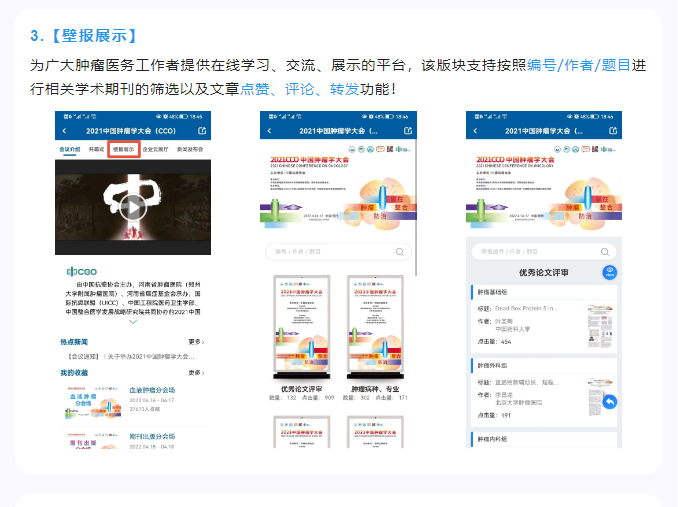Click 点击量 191 value
Viewport: 678px width, 507px height.
tap(506, 415)
